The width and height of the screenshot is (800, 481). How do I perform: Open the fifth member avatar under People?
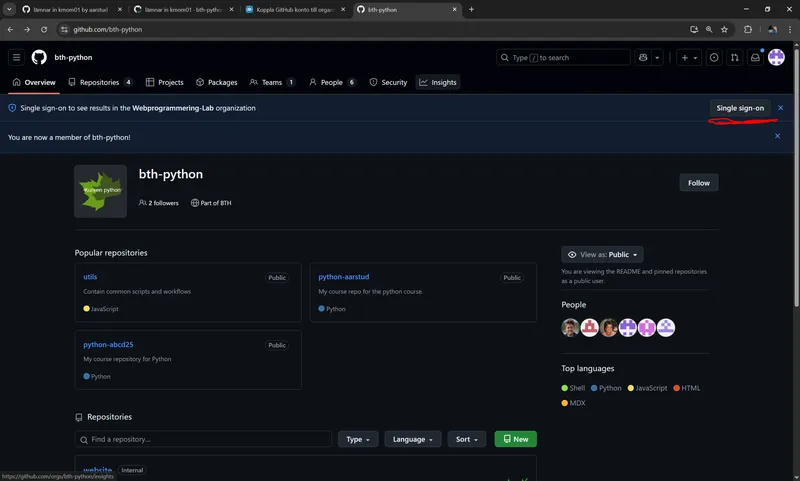point(646,327)
